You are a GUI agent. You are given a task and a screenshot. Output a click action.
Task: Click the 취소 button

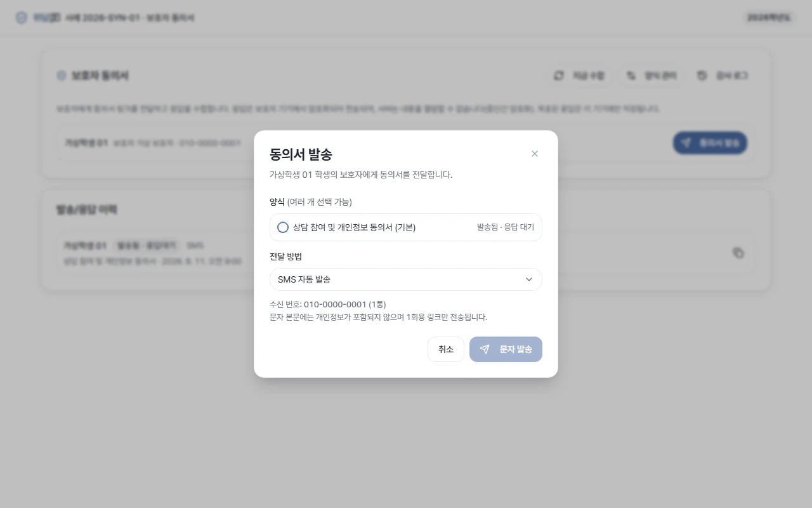(x=446, y=349)
